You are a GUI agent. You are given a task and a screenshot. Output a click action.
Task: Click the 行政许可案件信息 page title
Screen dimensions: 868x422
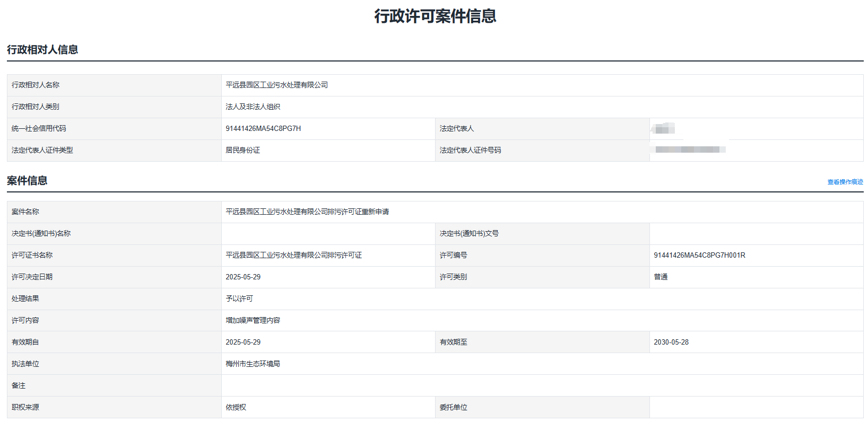435,16
